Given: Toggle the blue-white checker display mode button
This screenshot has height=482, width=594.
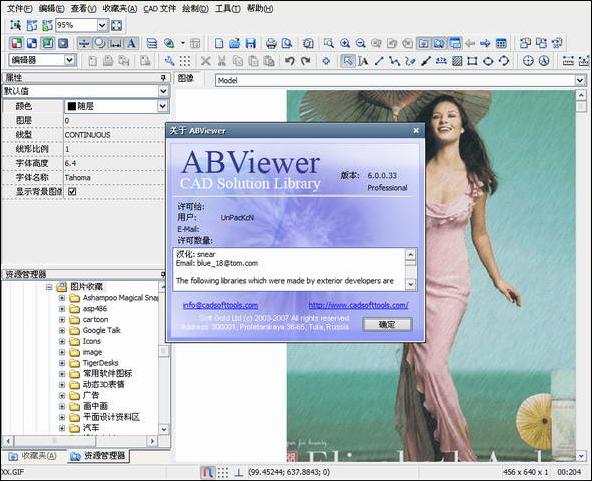Looking at the screenshot, I should click(x=32, y=43).
